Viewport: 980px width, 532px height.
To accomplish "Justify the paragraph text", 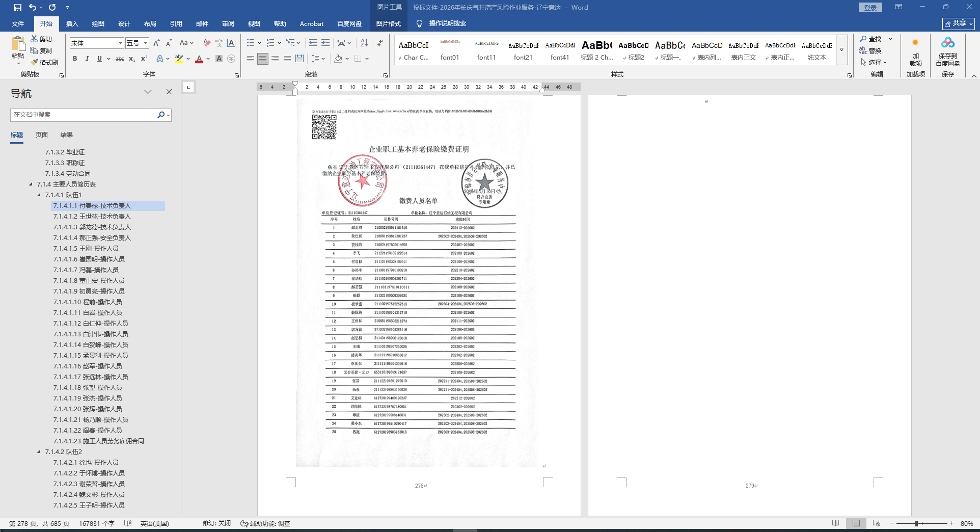I will [x=287, y=59].
